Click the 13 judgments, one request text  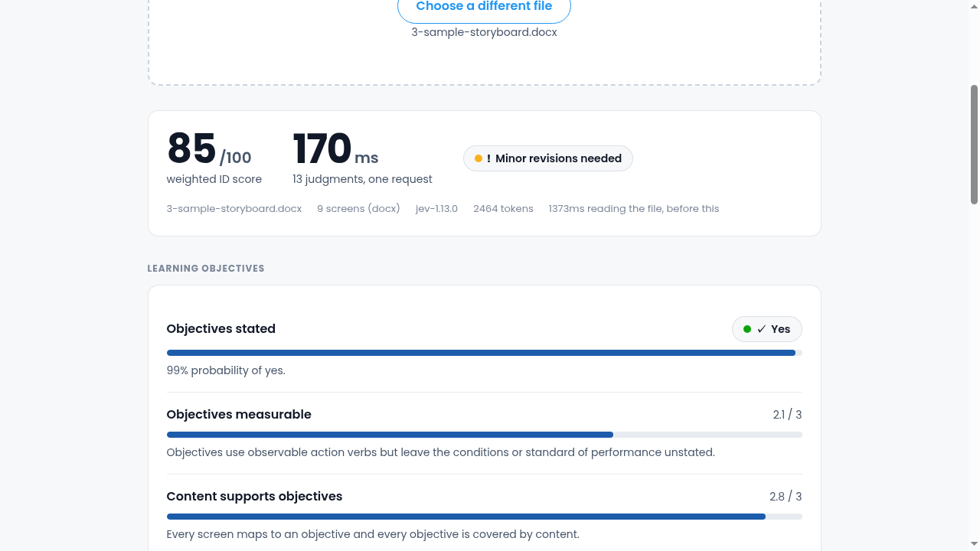pyautogui.click(x=362, y=179)
